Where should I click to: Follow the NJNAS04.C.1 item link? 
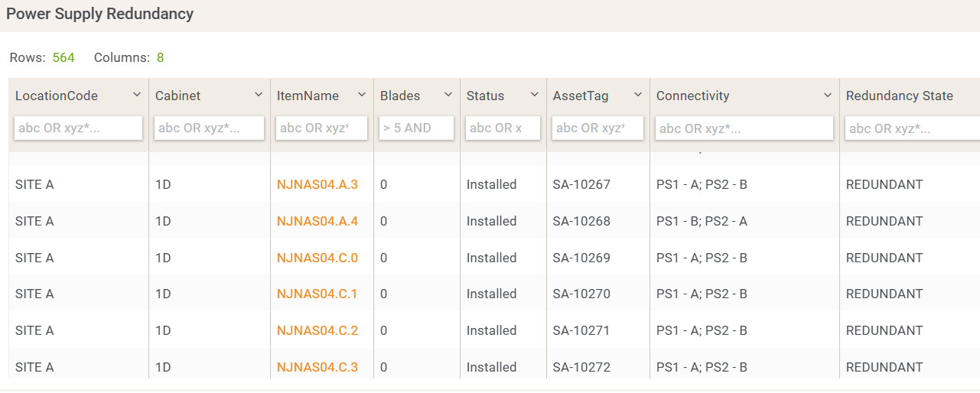tap(317, 294)
